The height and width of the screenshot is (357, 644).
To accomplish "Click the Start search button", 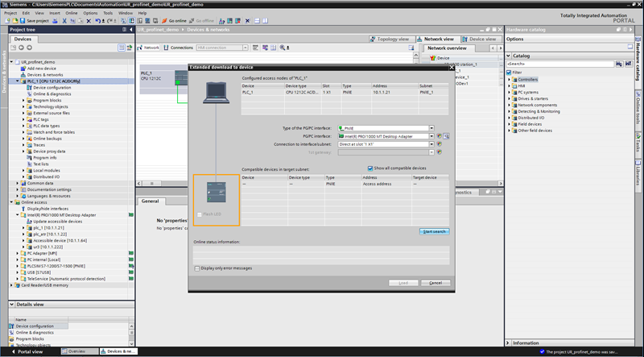I will [x=435, y=231].
